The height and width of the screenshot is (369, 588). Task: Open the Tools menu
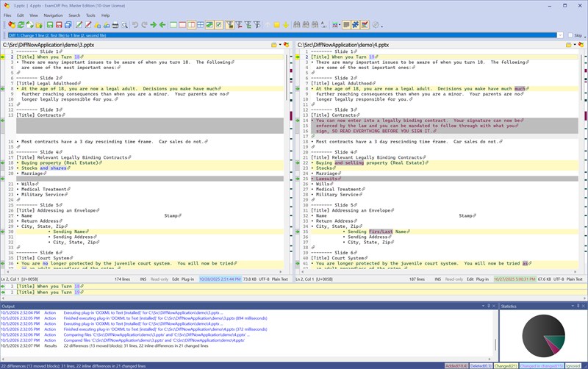[90, 15]
